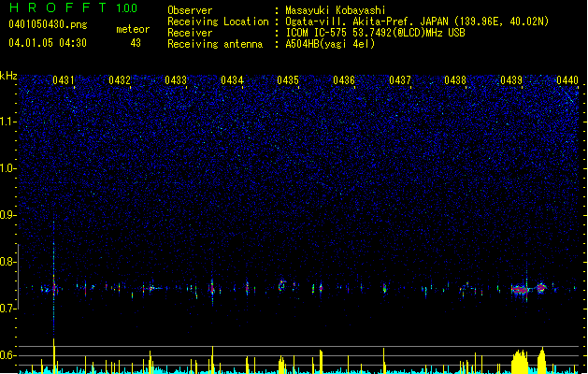Click the long red echo just before 0439
This screenshot has height=374, width=588.
pyautogui.click(x=520, y=290)
